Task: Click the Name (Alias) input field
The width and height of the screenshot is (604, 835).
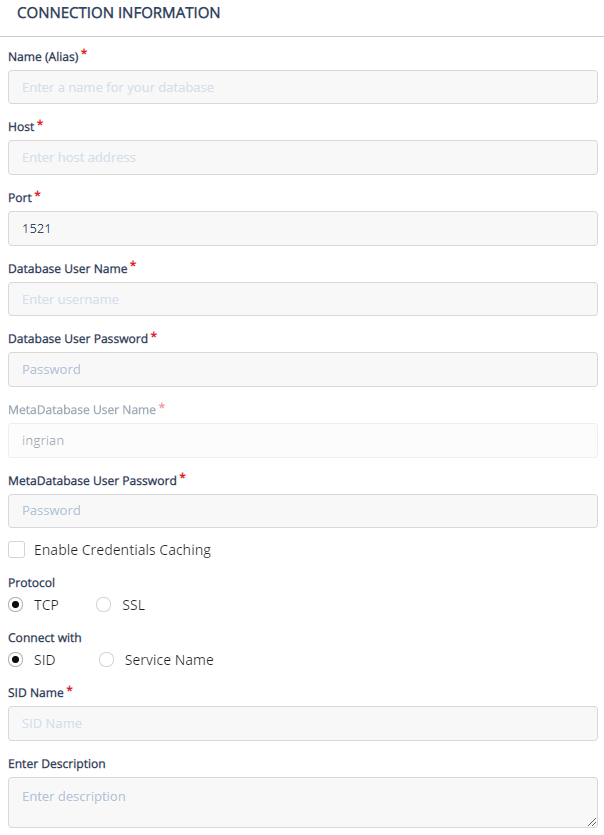Action: 302,88
